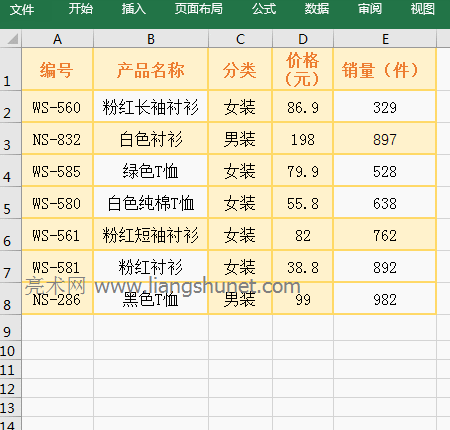The height and width of the screenshot is (430, 450).
Task: Switch to 页面布局 tab
Action: (x=199, y=9)
